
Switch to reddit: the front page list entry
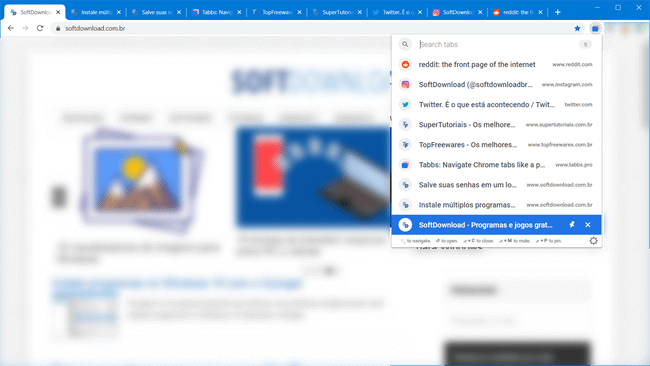pyautogui.click(x=496, y=65)
